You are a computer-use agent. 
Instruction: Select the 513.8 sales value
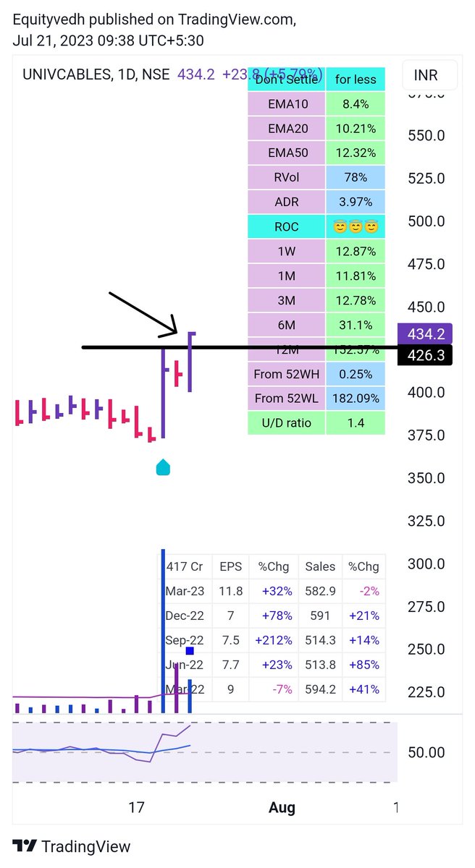point(320,665)
